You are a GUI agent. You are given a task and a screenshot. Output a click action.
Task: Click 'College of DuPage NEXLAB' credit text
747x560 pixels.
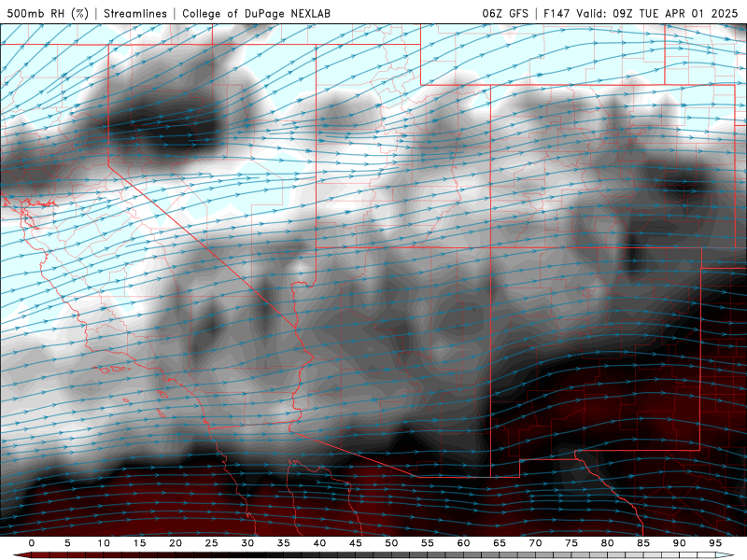pyautogui.click(x=256, y=13)
